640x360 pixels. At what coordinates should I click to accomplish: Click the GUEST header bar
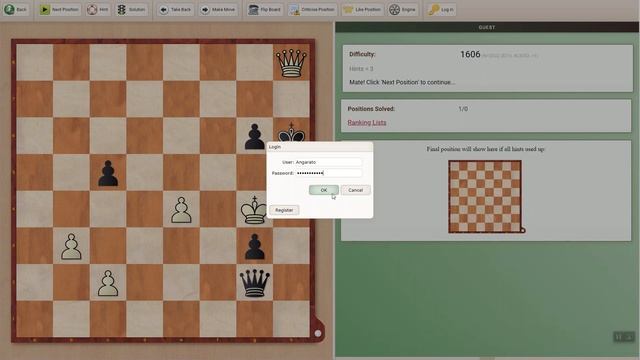pyautogui.click(x=487, y=27)
